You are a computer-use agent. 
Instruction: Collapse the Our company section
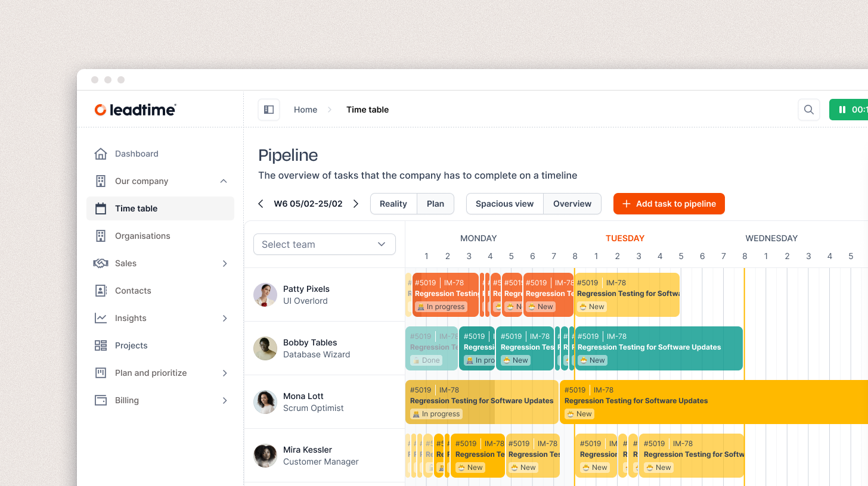pyautogui.click(x=224, y=181)
